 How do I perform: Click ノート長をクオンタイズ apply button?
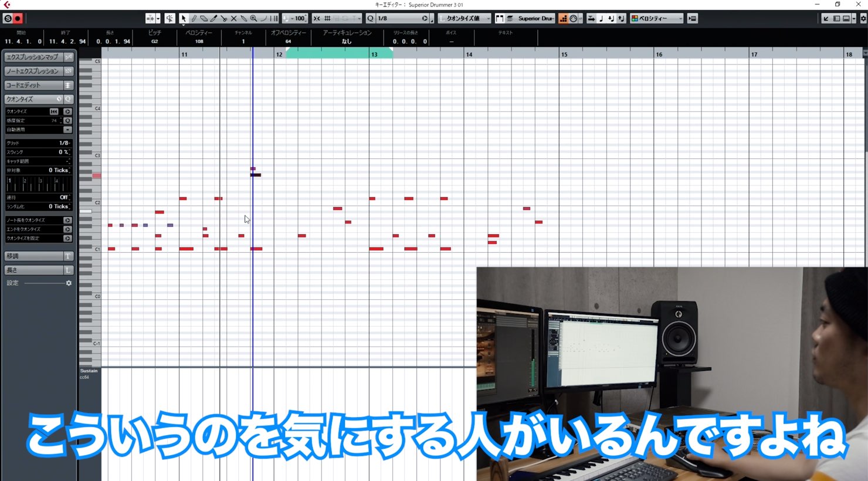[67, 220]
